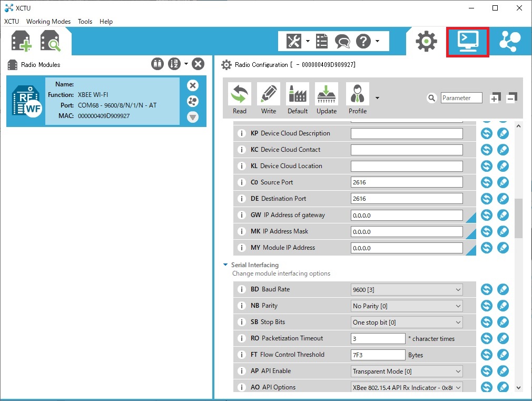532x401 pixels.
Task: Expand the AP API Enable dropdown
Action: click(x=407, y=371)
